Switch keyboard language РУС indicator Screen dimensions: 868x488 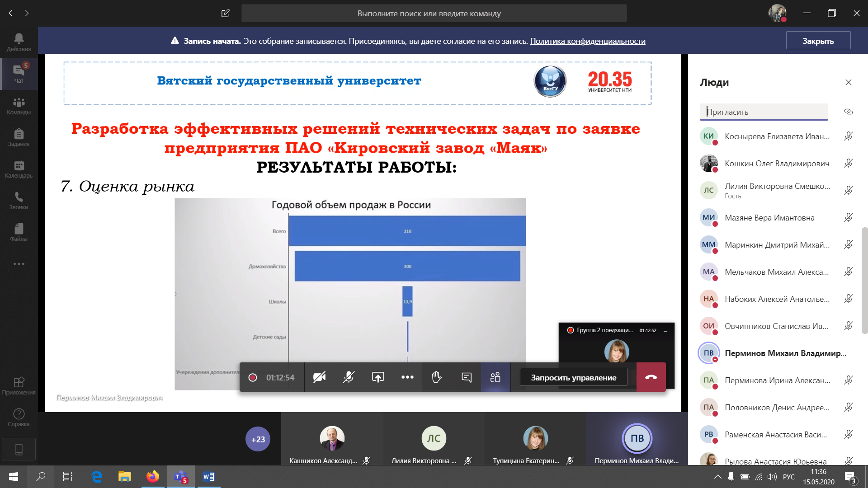[x=788, y=477]
